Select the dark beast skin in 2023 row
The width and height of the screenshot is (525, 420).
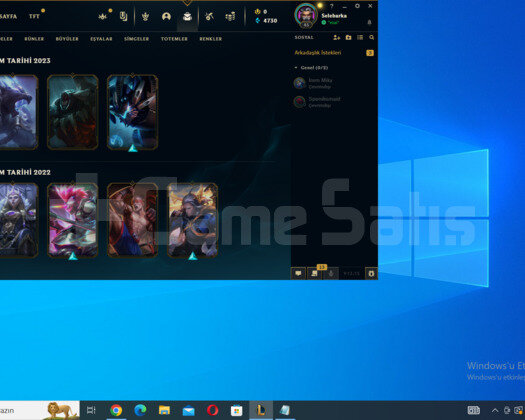(18, 112)
